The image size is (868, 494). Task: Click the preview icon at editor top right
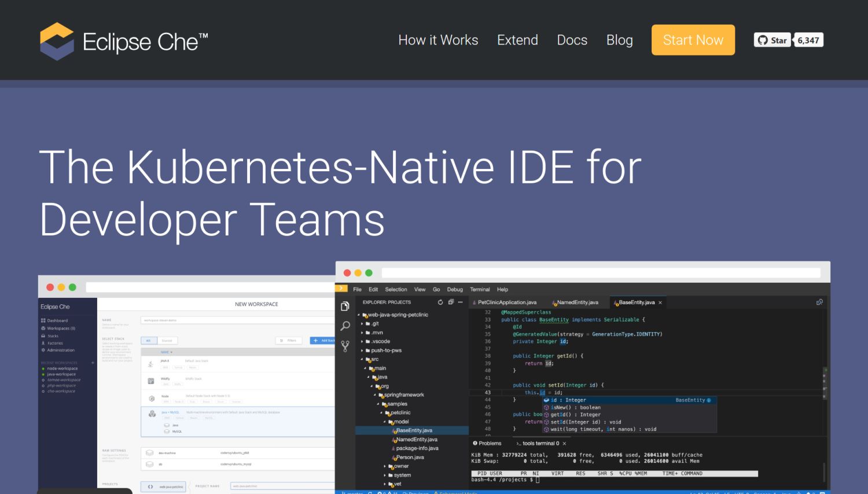[819, 302]
